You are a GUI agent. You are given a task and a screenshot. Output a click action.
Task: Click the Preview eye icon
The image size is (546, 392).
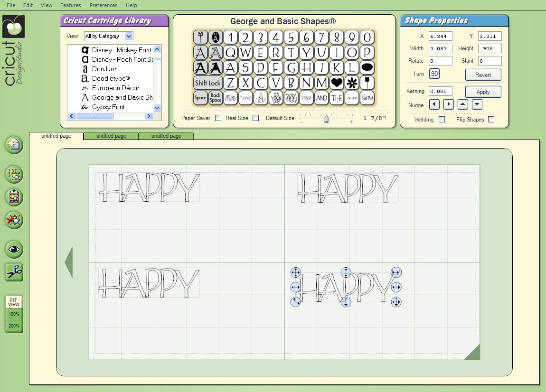14,249
